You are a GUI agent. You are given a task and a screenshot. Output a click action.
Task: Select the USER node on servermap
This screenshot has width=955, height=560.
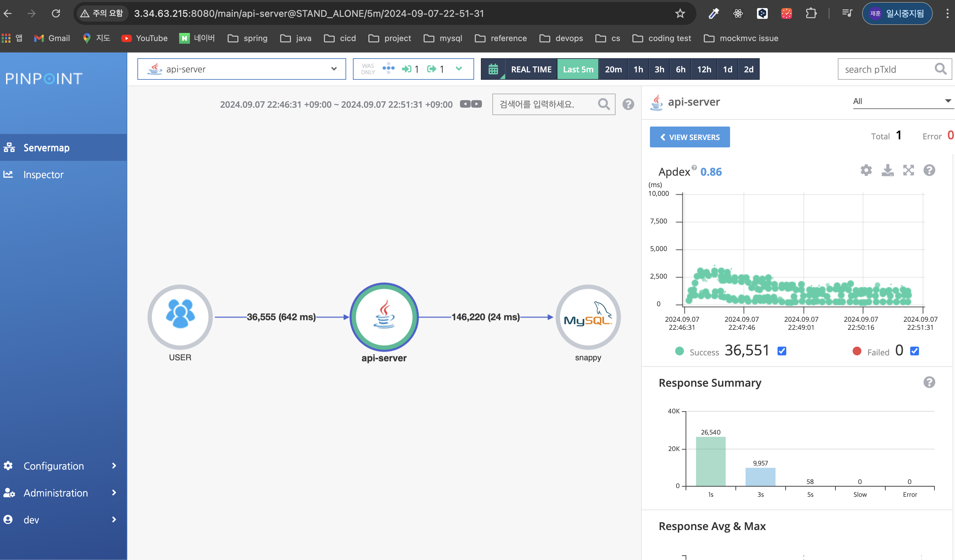coord(180,317)
